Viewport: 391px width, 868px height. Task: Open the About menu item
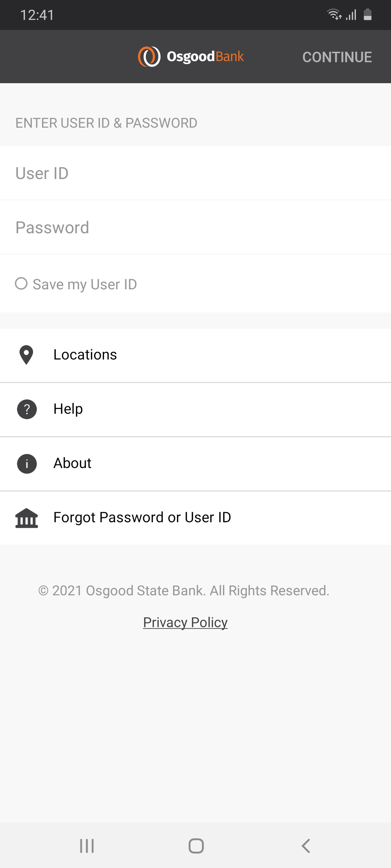pos(195,463)
